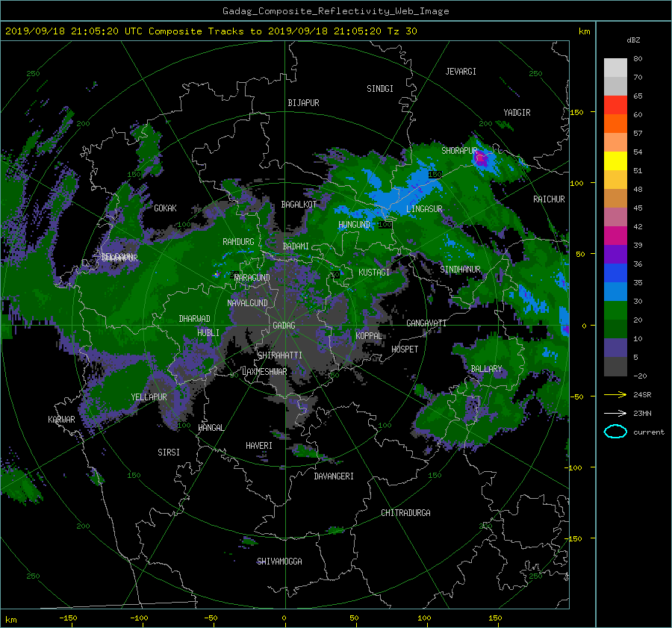Click the 150 range ring label near Lingasur
Image resolution: width=672 pixels, height=628 pixels.
coord(435,175)
